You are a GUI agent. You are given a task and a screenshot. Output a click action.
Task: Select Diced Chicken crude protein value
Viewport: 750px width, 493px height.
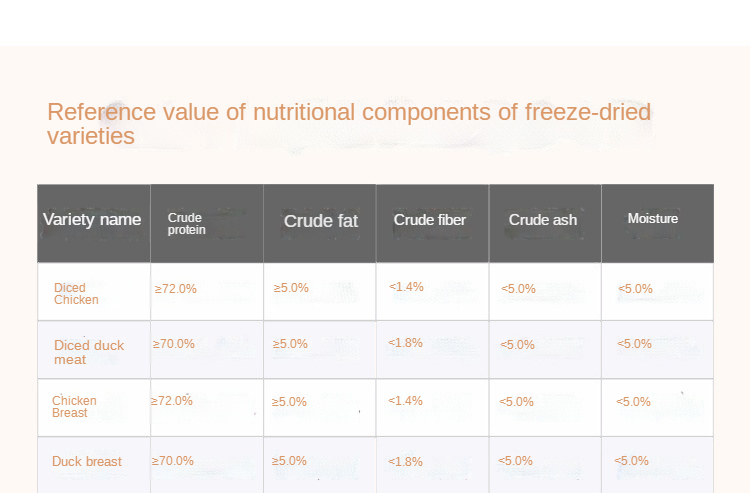[x=176, y=289]
